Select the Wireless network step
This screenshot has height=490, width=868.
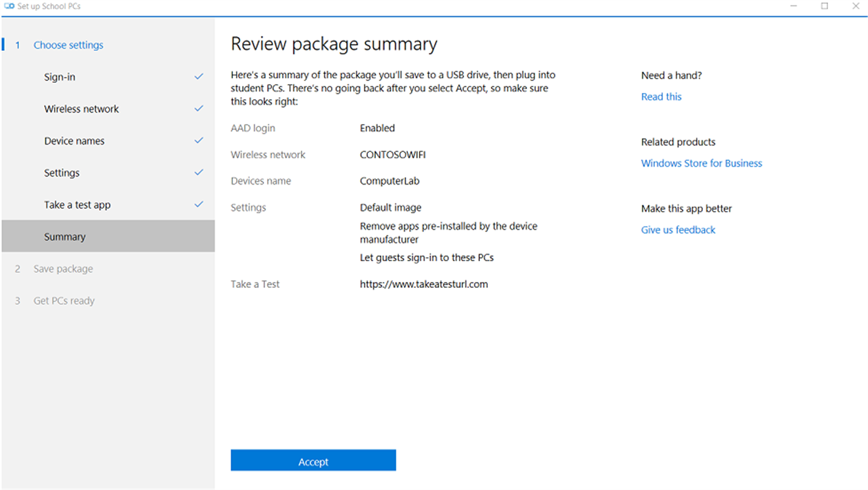82,109
